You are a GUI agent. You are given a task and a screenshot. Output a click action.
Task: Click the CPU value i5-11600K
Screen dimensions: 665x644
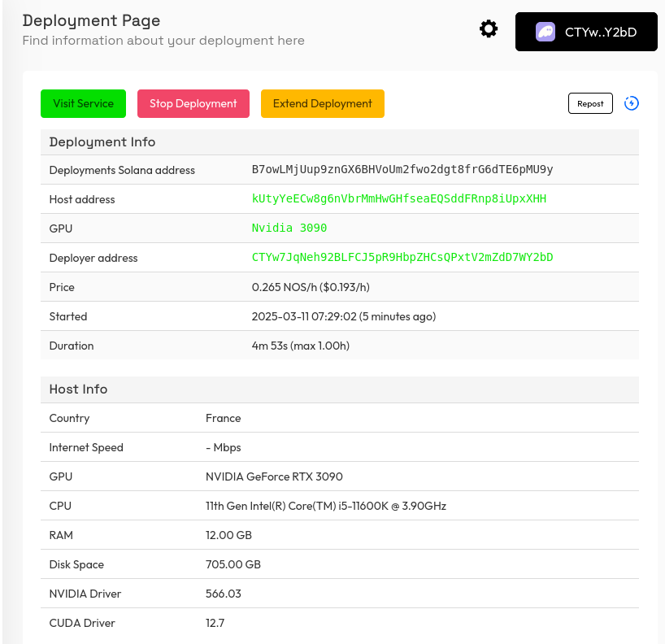[326, 506]
